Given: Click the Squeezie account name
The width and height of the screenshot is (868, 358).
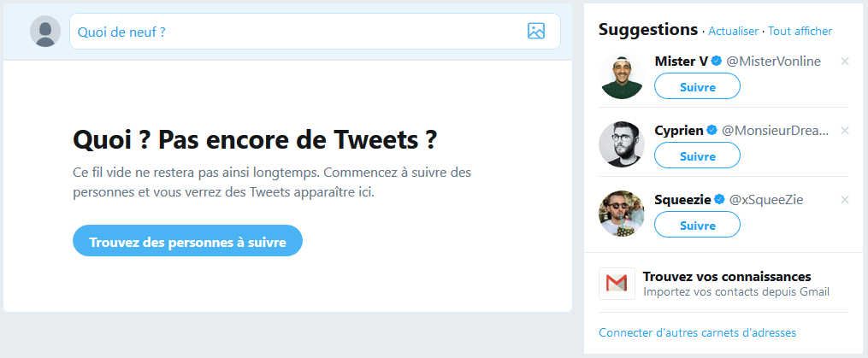Looking at the screenshot, I should click(x=682, y=199).
